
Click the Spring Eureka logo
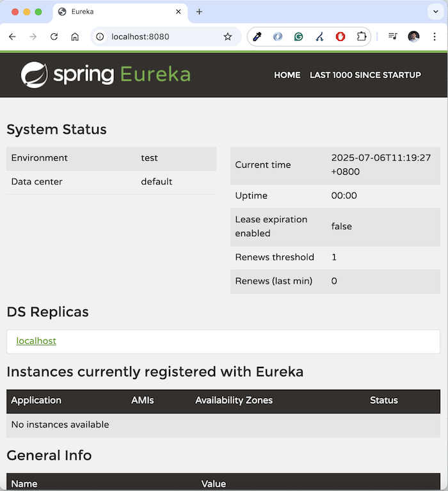click(x=106, y=74)
